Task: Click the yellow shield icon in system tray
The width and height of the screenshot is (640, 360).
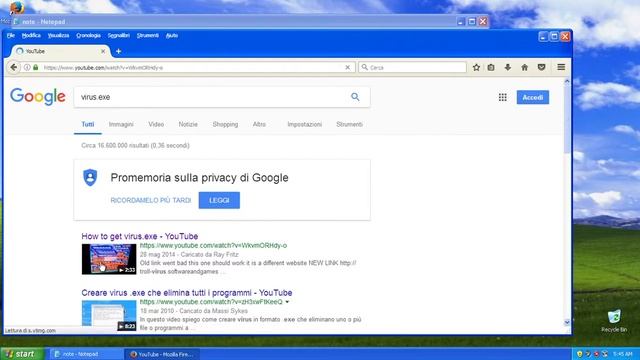Action: pos(579,354)
